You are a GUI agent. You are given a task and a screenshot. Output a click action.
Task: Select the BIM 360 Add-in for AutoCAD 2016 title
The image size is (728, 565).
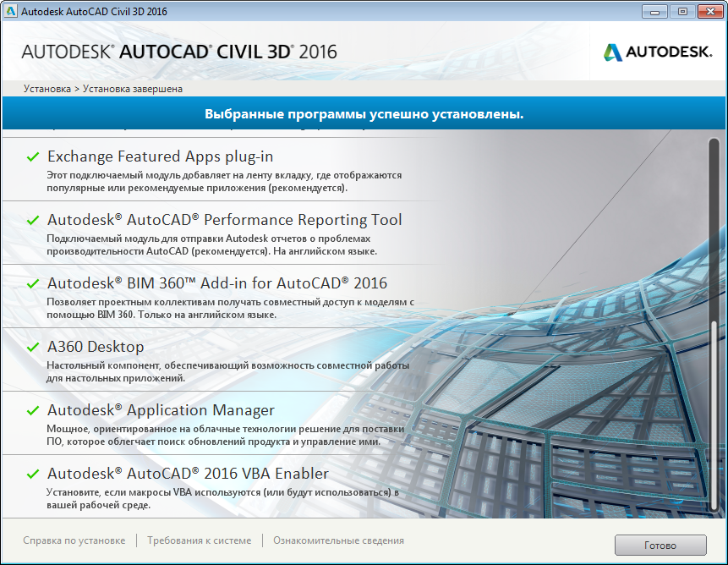(x=217, y=283)
